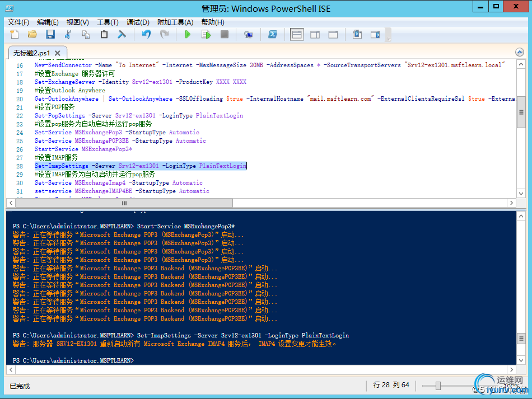Click the script pane scroll-up arrow
Screen dimensions: 532x399
(521, 64)
